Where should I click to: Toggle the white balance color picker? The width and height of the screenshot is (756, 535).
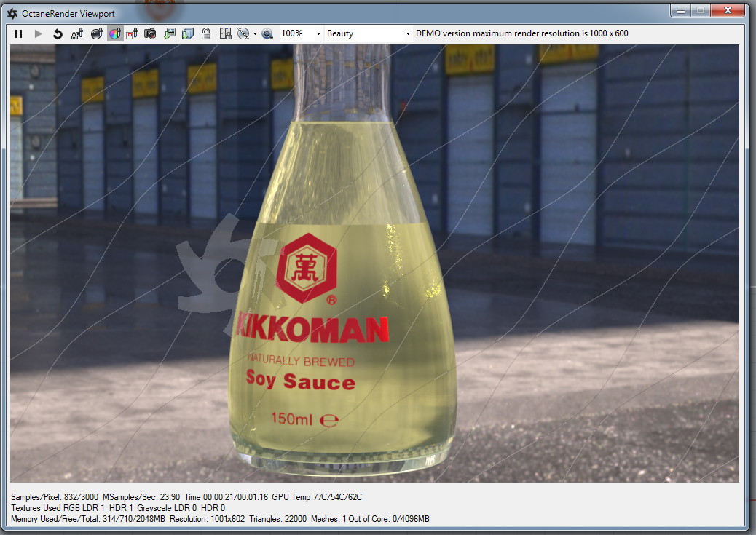tap(115, 33)
